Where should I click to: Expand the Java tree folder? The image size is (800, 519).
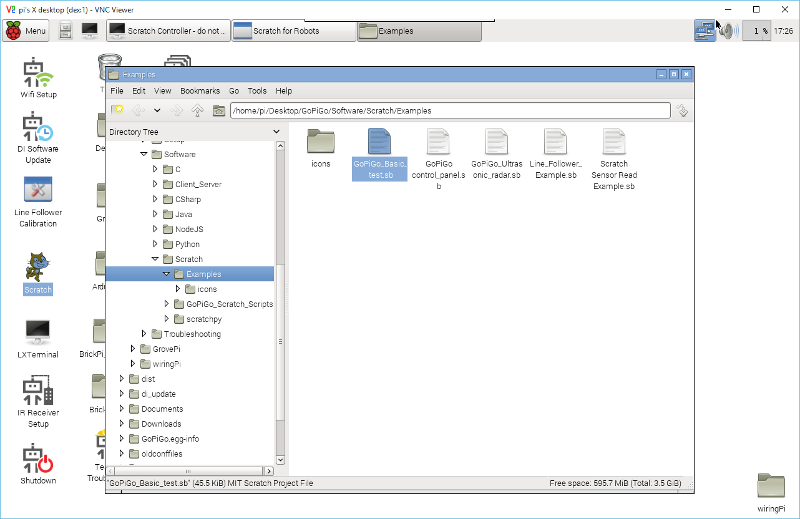coord(155,214)
